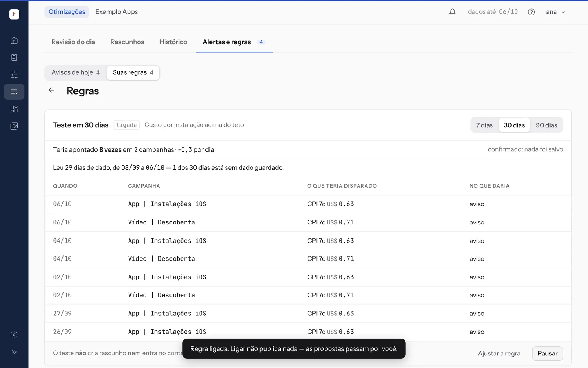Open the home icon in sidebar
Viewport: 588px width, 368px height.
[x=14, y=40]
